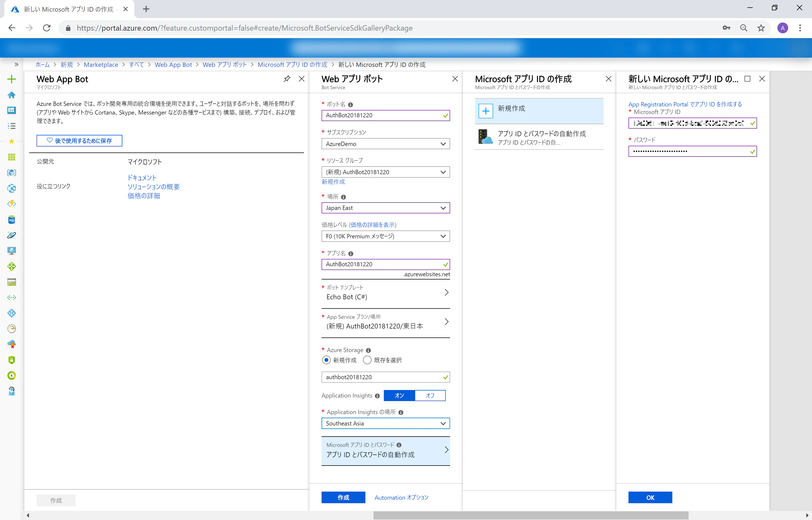Open the Function App lightning icon
The height and width of the screenshot is (520, 812).
click(x=11, y=204)
